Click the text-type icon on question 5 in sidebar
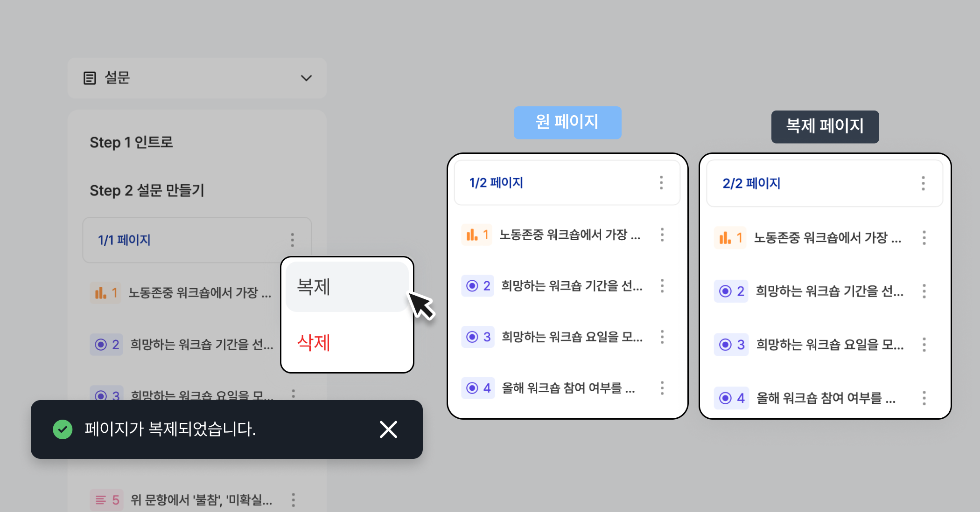This screenshot has height=512, width=980. pos(100,500)
